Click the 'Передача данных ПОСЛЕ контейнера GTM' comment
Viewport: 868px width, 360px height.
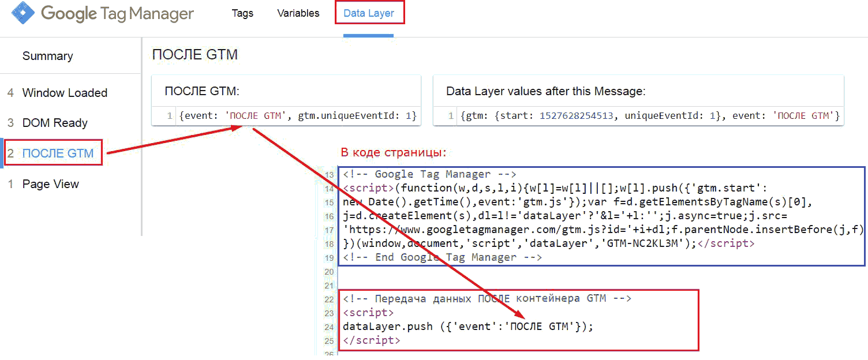(x=487, y=299)
